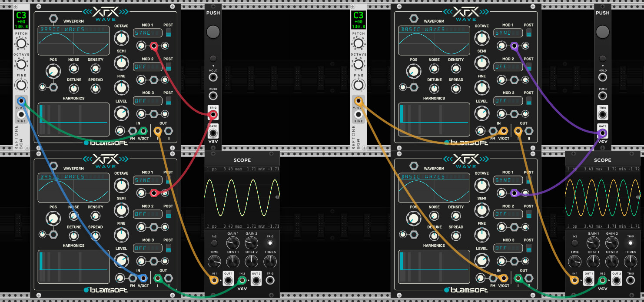
Task: Click SEMI knob on bottom-right XFX Wave
Action: 481,210
